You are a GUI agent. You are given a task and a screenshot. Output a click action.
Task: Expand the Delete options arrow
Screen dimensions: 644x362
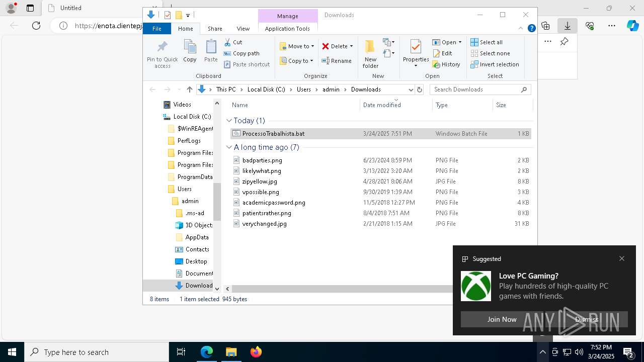point(351,46)
